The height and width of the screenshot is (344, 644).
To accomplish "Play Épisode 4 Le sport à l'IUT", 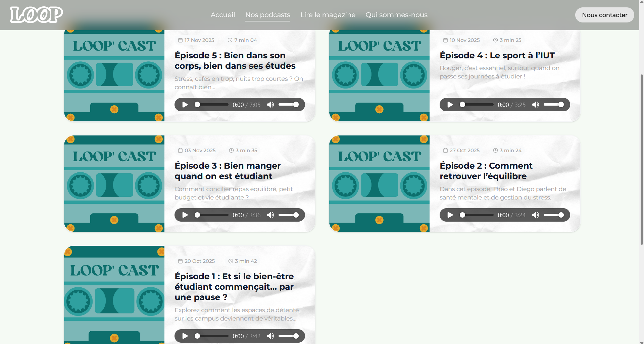I will (450, 105).
